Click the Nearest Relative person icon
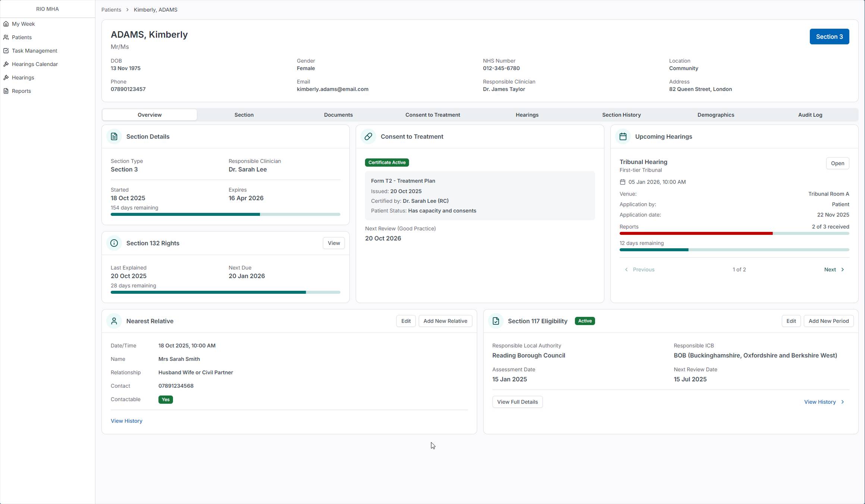The image size is (865, 504). [114, 321]
